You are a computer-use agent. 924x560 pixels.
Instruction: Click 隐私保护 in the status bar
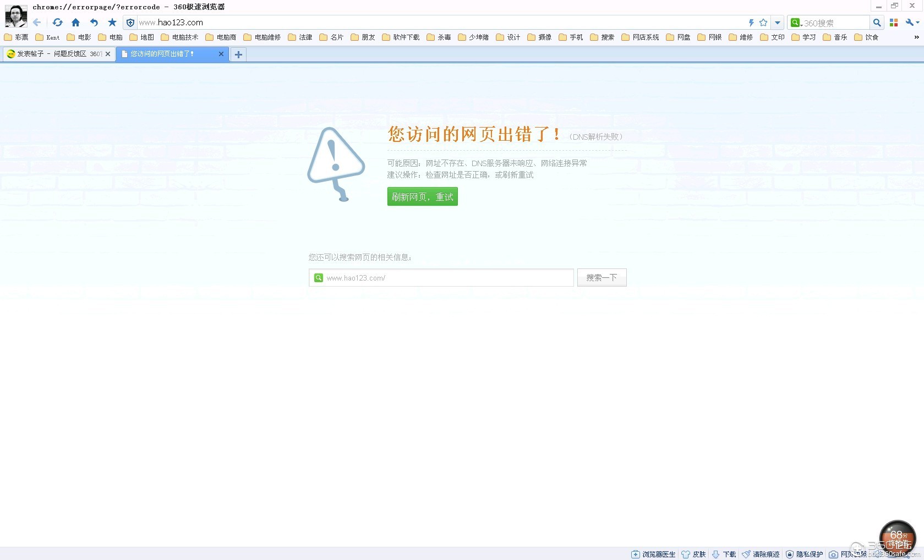(804, 554)
